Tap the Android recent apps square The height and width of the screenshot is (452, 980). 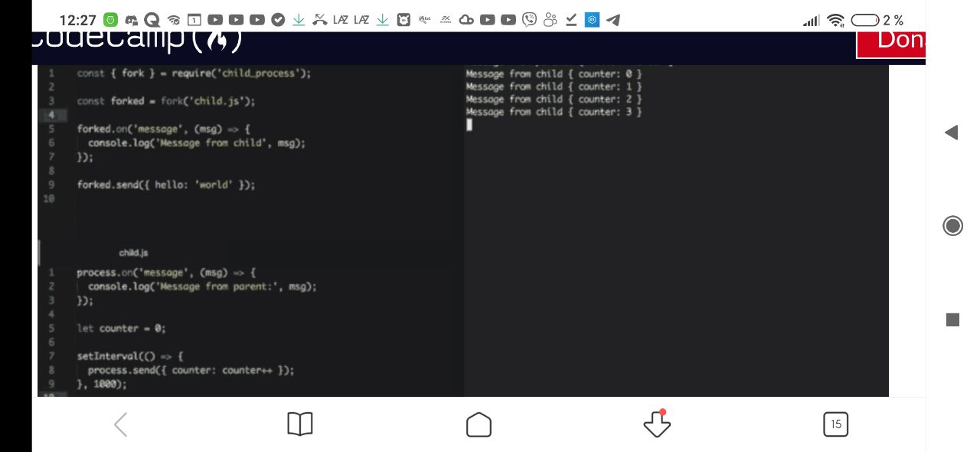click(952, 320)
